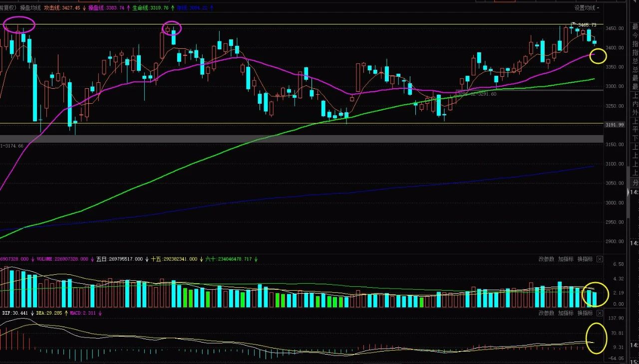Click the green up arrow after 生命线
Image resolution: width=639 pixels, height=364 pixels.
pos(172,7)
